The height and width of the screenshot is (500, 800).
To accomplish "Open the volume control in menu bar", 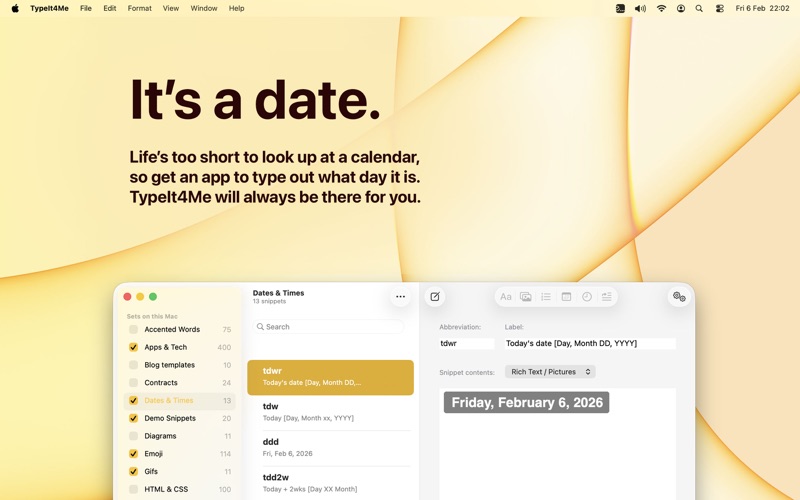I will coord(640,8).
